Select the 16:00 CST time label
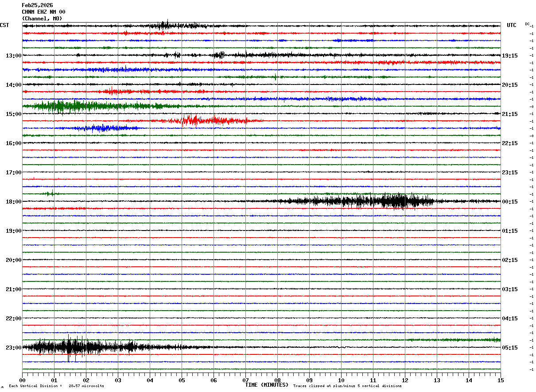536x392 pixels. click(x=13, y=143)
